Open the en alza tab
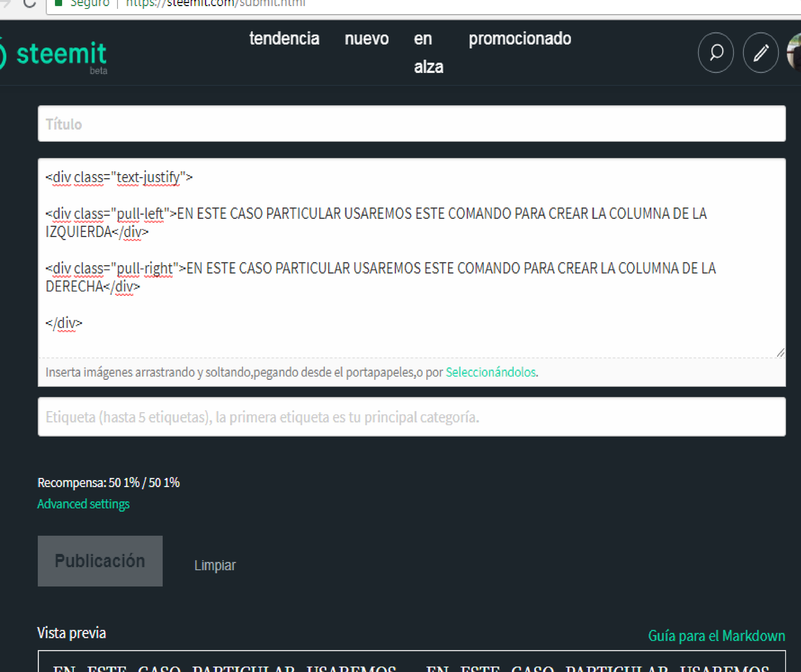The width and height of the screenshot is (801, 672). tap(428, 53)
